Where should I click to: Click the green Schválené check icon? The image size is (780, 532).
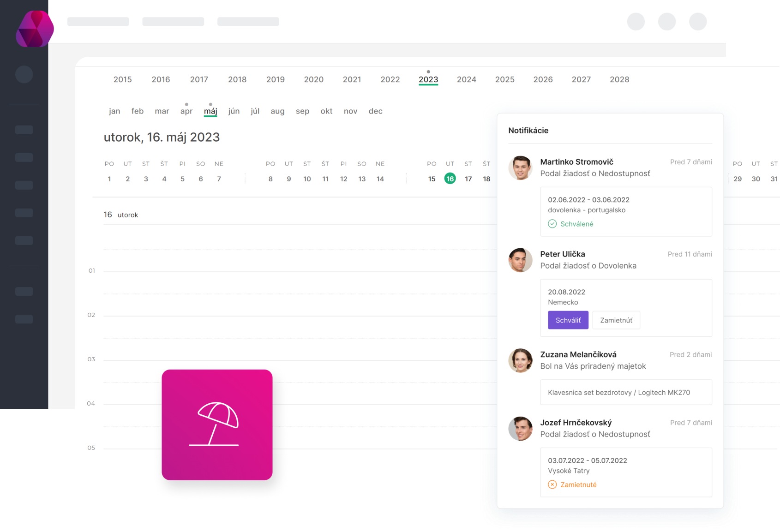pyautogui.click(x=552, y=224)
